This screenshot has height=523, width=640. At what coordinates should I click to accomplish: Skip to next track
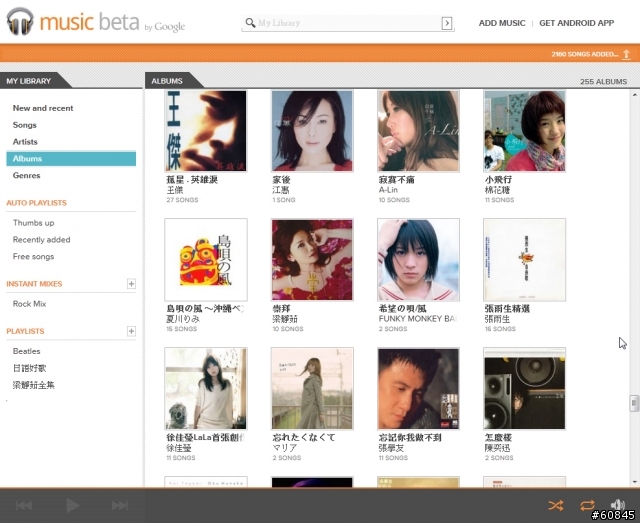120,505
